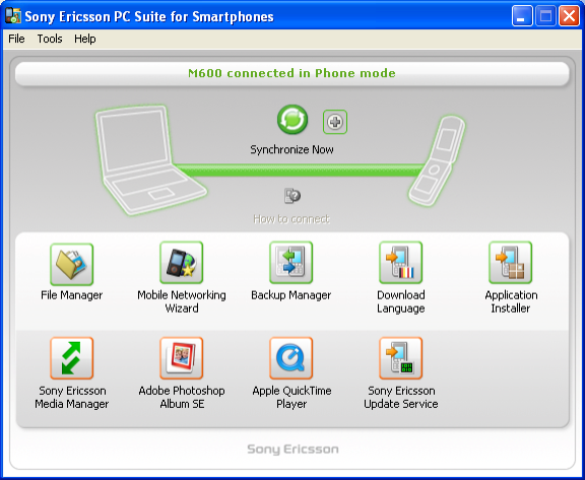Click the flip phone illustration
Viewport: 585px width, 480px height.
coord(437,161)
